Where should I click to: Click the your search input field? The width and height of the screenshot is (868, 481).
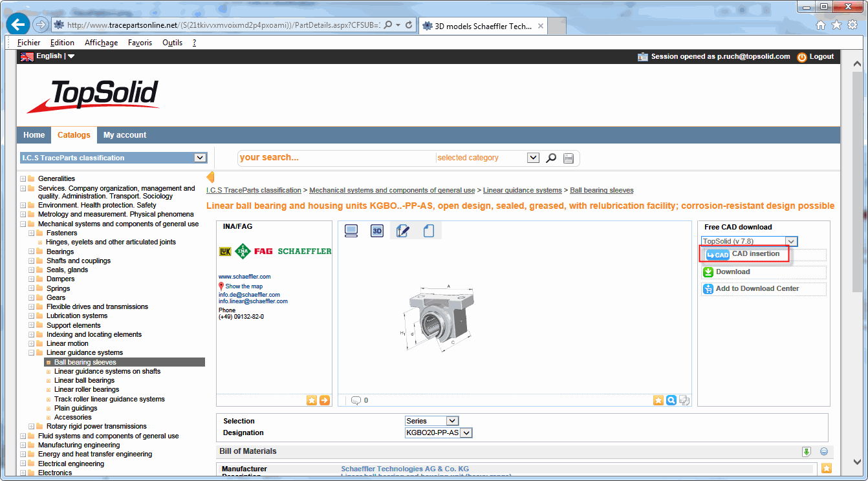click(336, 158)
